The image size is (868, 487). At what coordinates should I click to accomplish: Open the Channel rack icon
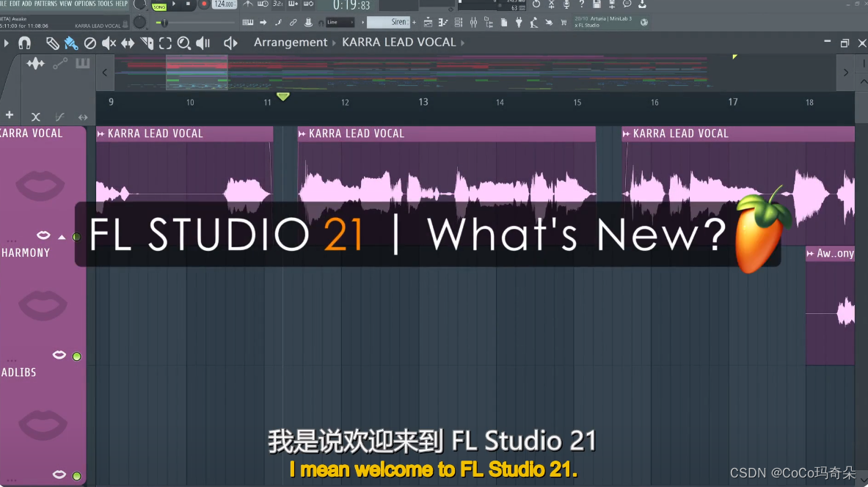[x=459, y=22]
